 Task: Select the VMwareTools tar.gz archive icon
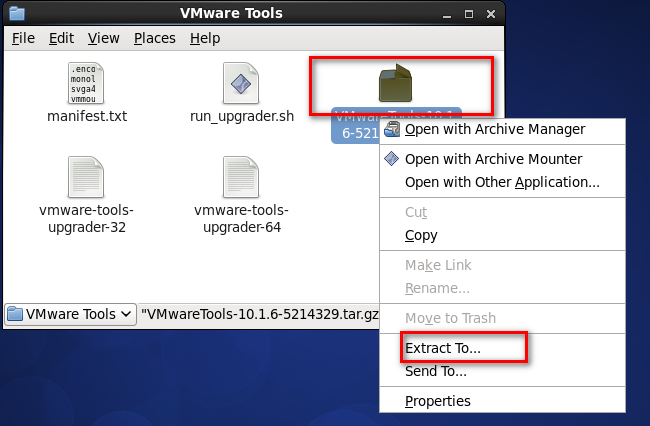(x=395, y=83)
